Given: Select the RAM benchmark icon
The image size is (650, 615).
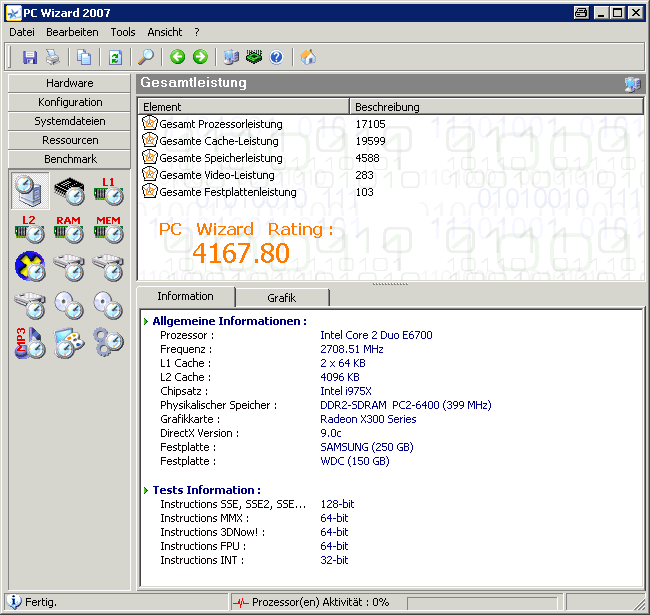Looking at the screenshot, I should (x=69, y=229).
